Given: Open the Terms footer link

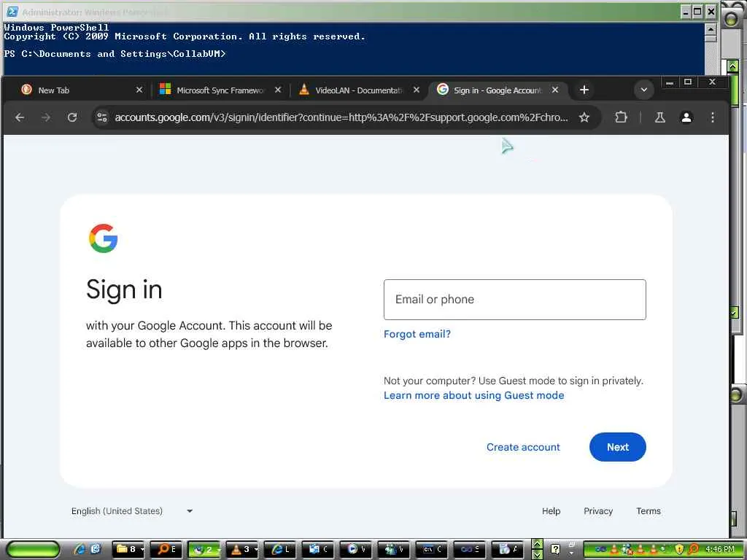Looking at the screenshot, I should 649,511.
